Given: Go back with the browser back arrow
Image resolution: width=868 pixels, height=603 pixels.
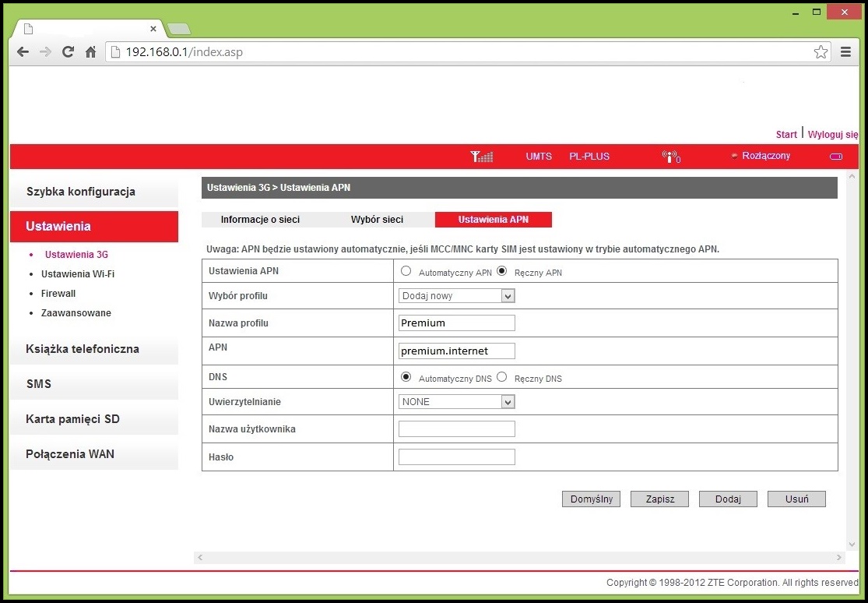Looking at the screenshot, I should click(23, 52).
